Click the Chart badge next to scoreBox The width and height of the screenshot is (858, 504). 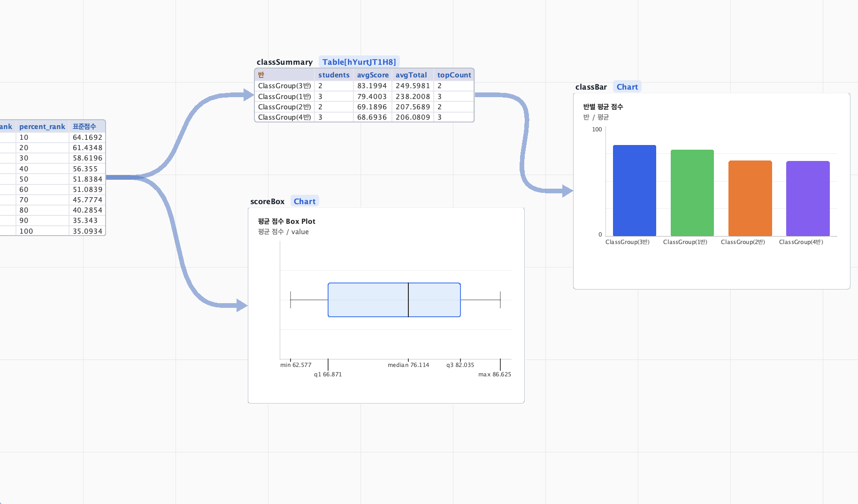pyautogui.click(x=305, y=201)
